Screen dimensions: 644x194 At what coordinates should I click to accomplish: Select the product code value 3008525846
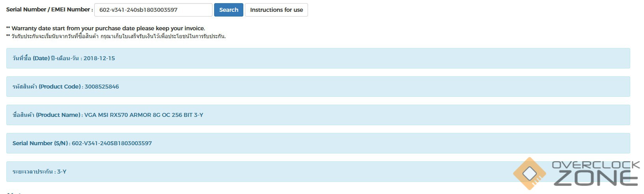pos(102,87)
